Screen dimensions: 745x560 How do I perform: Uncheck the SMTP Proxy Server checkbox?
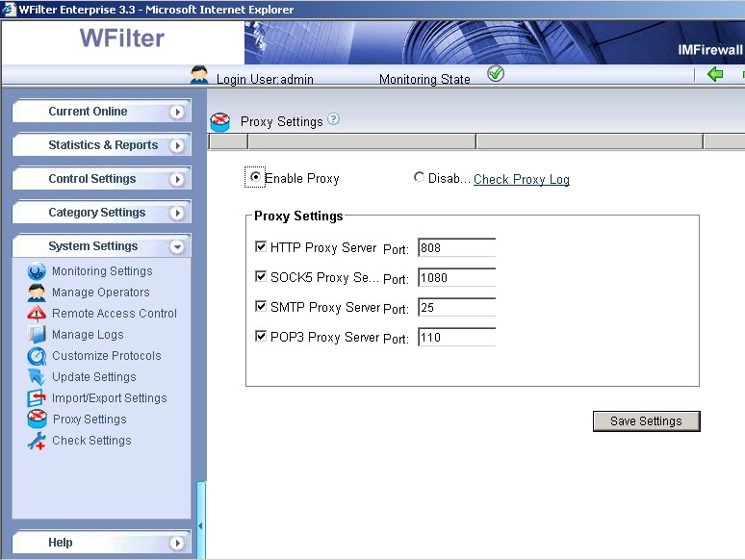click(261, 306)
